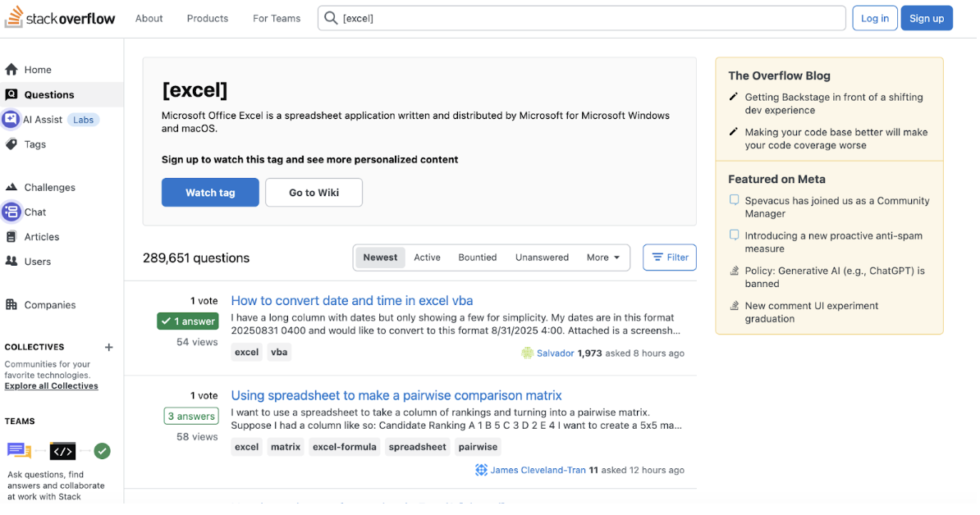
Task: Open Articles via its sidebar icon
Action: pyautogui.click(x=11, y=237)
